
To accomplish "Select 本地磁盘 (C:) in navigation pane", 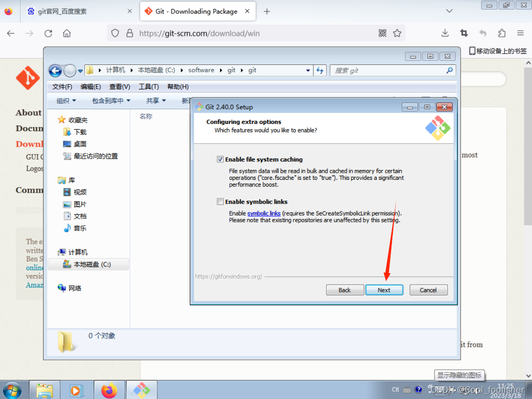I will point(88,264).
